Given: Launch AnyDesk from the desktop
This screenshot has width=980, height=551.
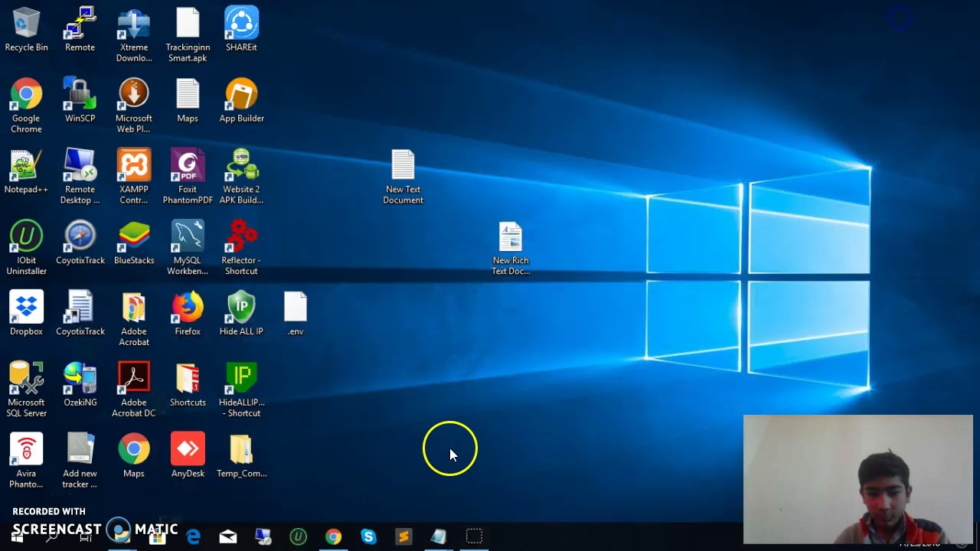Looking at the screenshot, I should point(188,456).
